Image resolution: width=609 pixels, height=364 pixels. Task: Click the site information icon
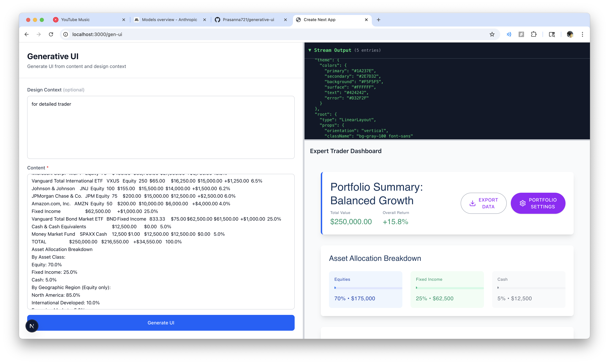[66, 34]
